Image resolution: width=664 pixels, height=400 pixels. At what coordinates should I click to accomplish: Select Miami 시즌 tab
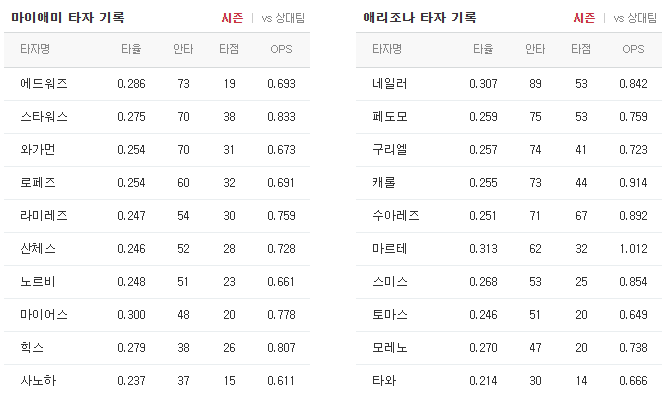click(x=232, y=18)
